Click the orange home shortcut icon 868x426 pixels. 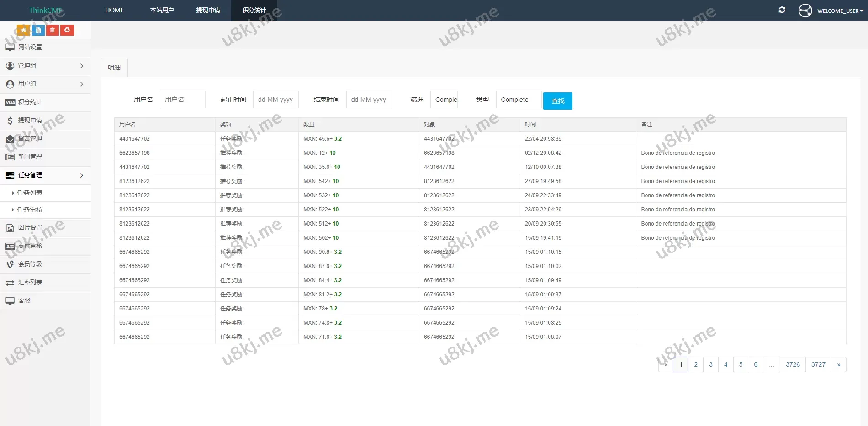23,30
